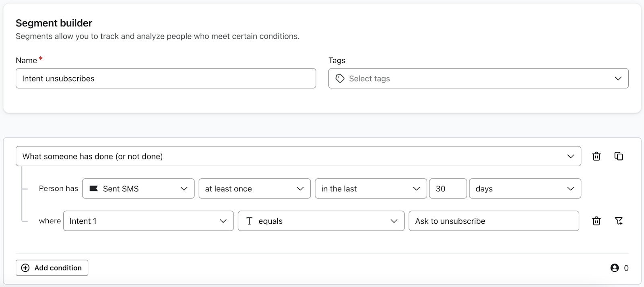This screenshot has height=287, width=644.
Task: Change the equals operator dropdown
Action: coord(321,221)
